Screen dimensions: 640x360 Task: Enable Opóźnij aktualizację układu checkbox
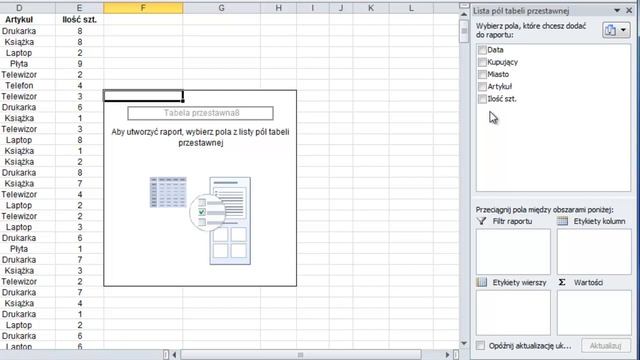[x=480, y=346]
